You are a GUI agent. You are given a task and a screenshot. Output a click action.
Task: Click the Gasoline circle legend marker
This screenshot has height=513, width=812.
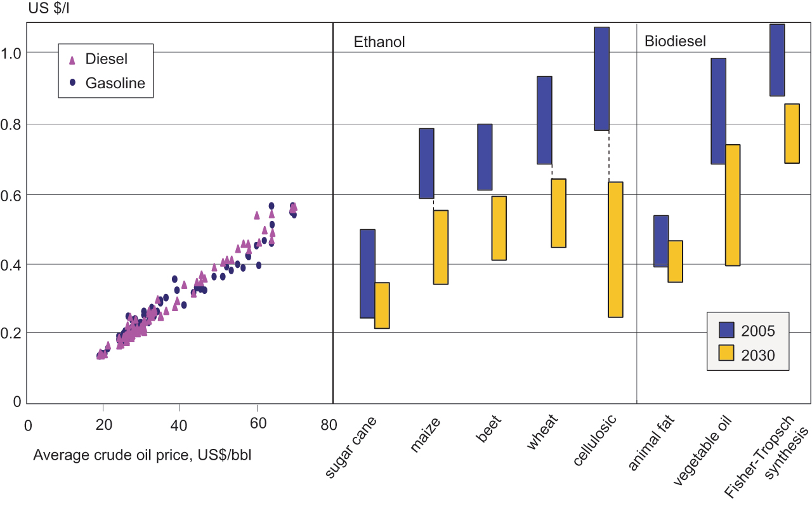pyautogui.click(x=72, y=83)
